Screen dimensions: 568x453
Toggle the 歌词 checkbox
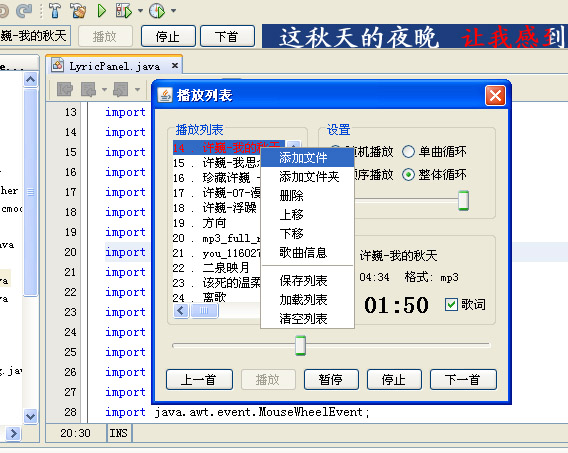click(451, 305)
